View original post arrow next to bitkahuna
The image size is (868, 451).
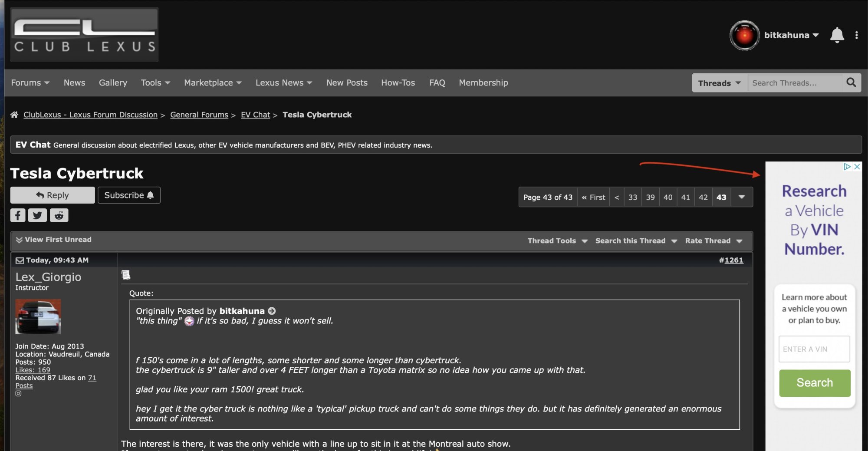[272, 311]
